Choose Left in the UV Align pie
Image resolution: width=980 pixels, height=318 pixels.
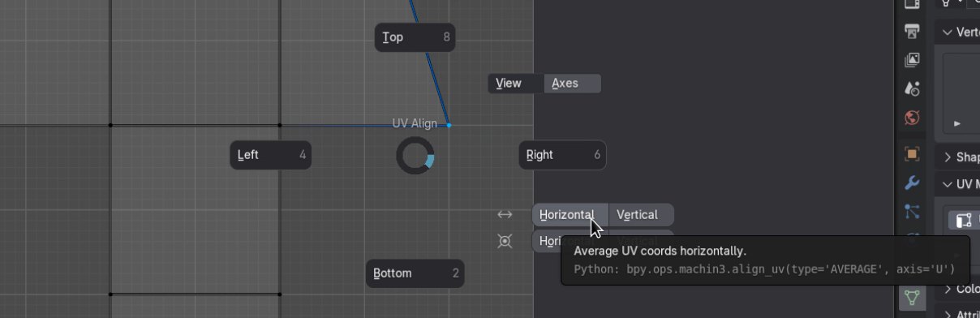pyautogui.click(x=270, y=155)
